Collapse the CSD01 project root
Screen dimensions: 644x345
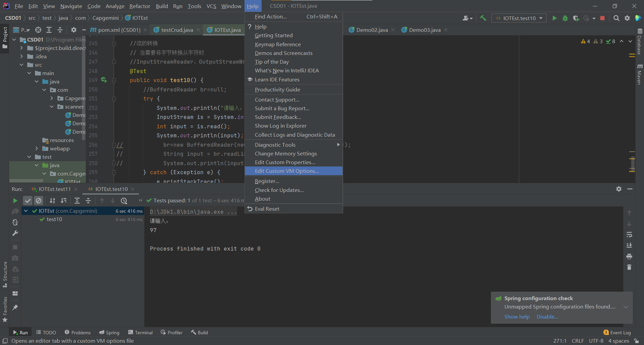(x=14, y=40)
